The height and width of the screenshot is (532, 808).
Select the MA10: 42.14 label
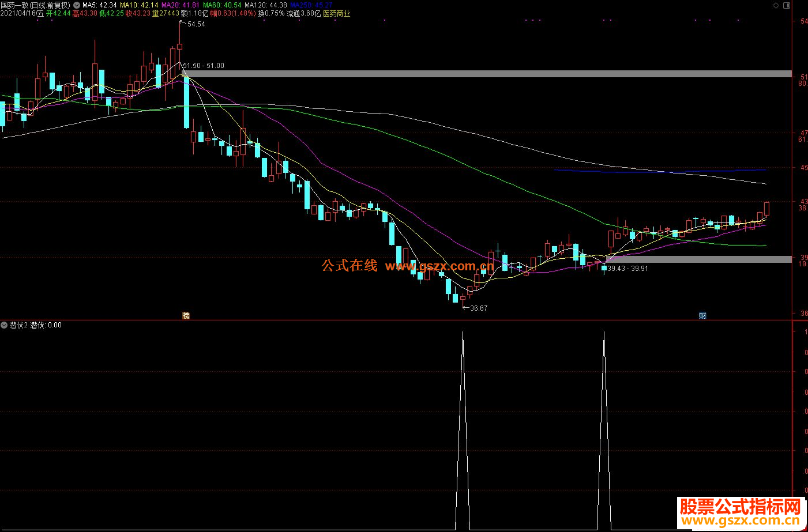pyautogui.click(x=139, y=5)
